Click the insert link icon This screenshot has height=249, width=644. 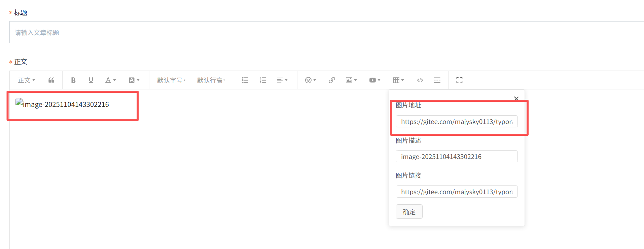332,80
